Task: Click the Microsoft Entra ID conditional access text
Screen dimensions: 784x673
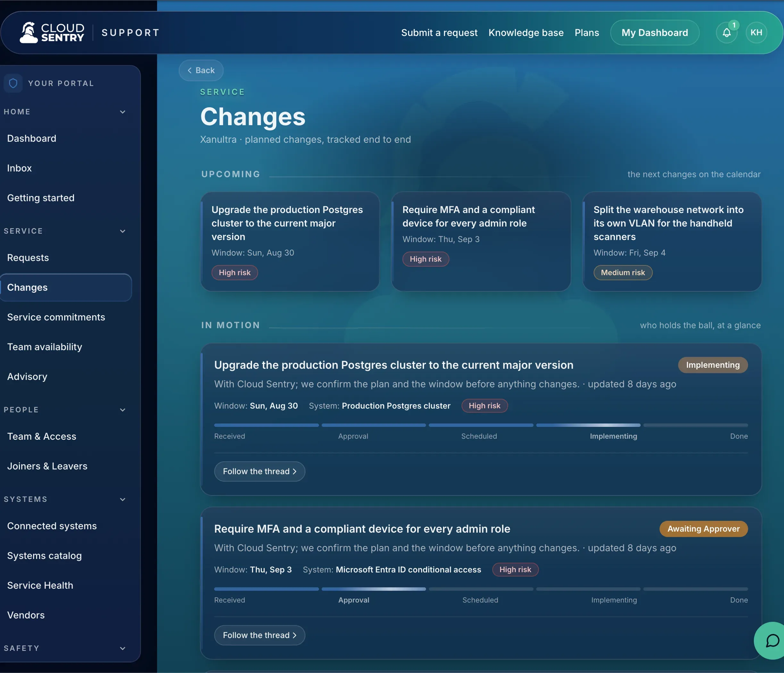Action: click(x=408, y=570)
